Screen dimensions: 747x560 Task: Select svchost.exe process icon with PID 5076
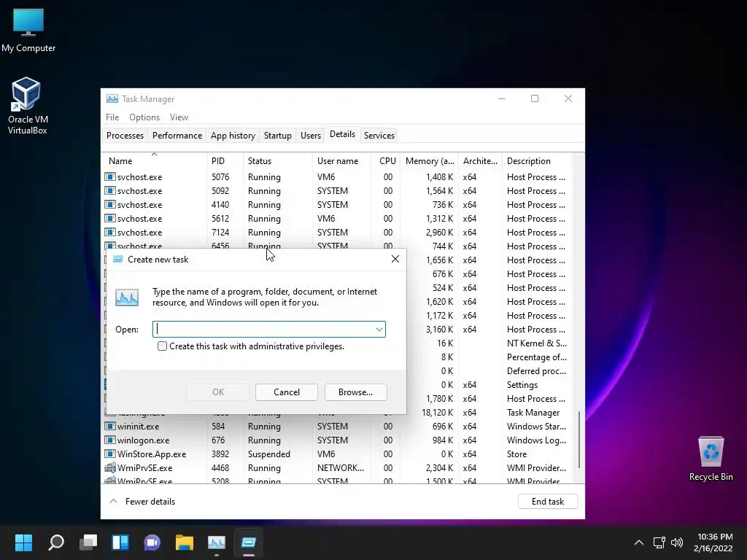point(110,176)
